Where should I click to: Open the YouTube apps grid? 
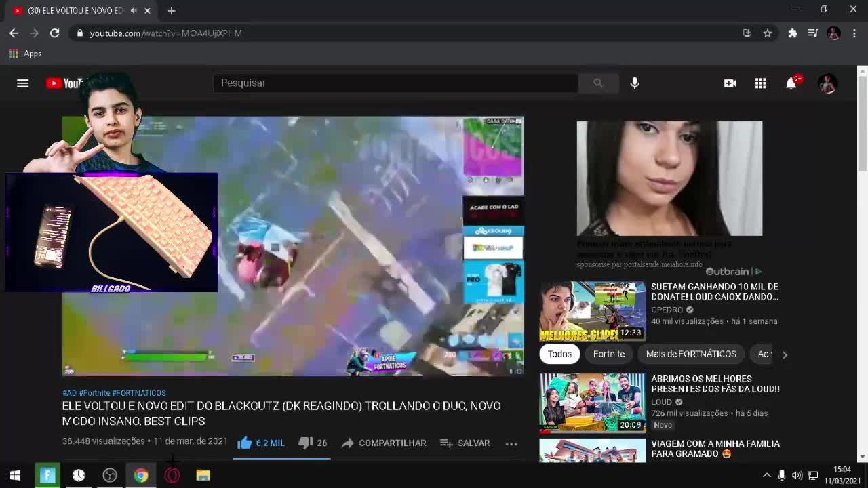(760, 83)
